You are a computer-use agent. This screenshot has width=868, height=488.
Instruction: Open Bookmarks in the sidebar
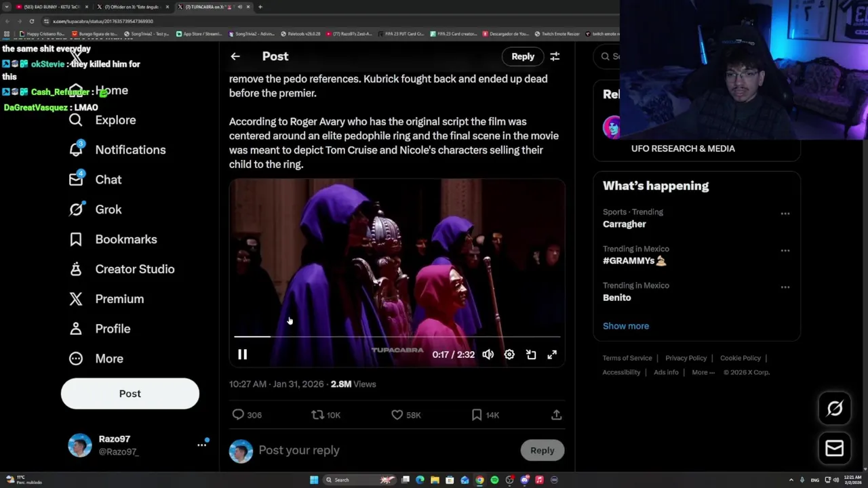coord(113,239)
